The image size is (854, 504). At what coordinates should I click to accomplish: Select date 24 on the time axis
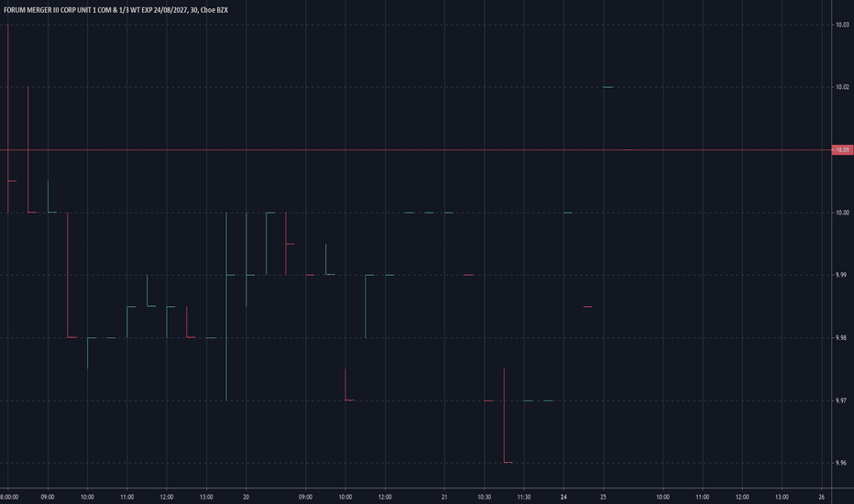564,497
